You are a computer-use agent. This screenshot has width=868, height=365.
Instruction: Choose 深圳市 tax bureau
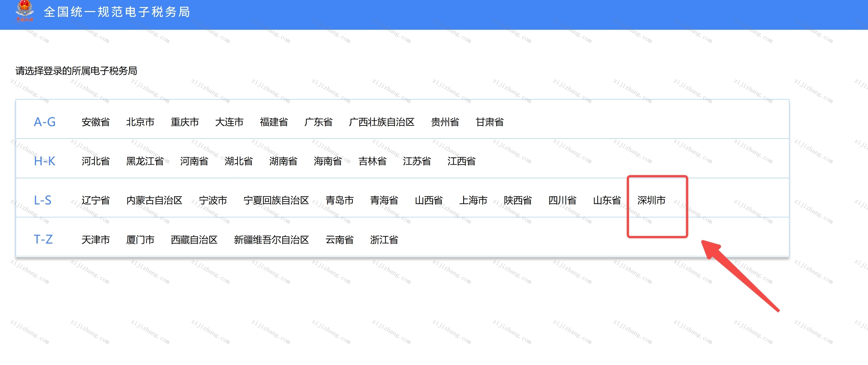coord(651,200)
